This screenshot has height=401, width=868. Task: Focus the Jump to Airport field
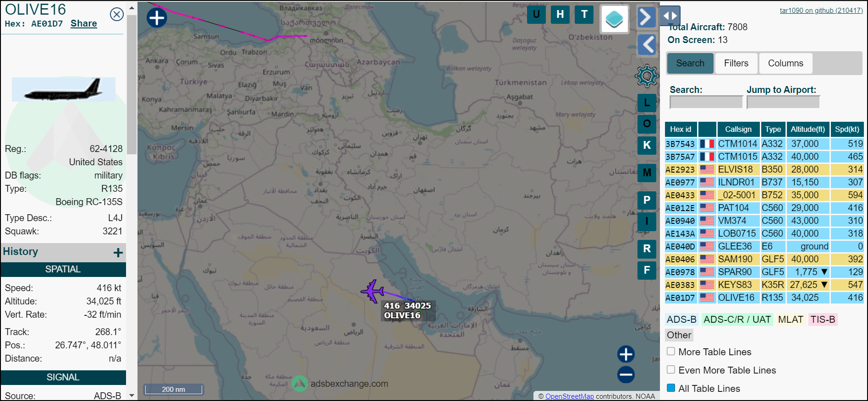coord(783,102)
